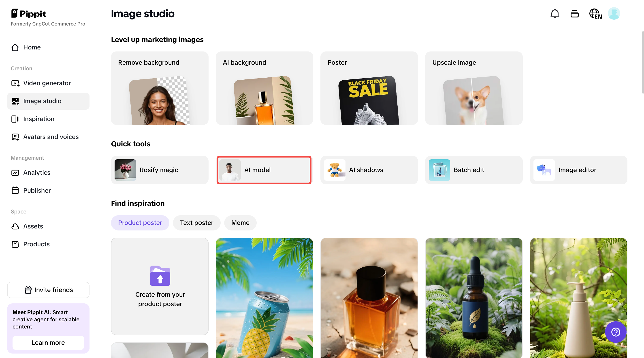The height and width of the screenshot is (358, 644).
Task: Open the language globe EN selector
Action: (x=595, y=13)
